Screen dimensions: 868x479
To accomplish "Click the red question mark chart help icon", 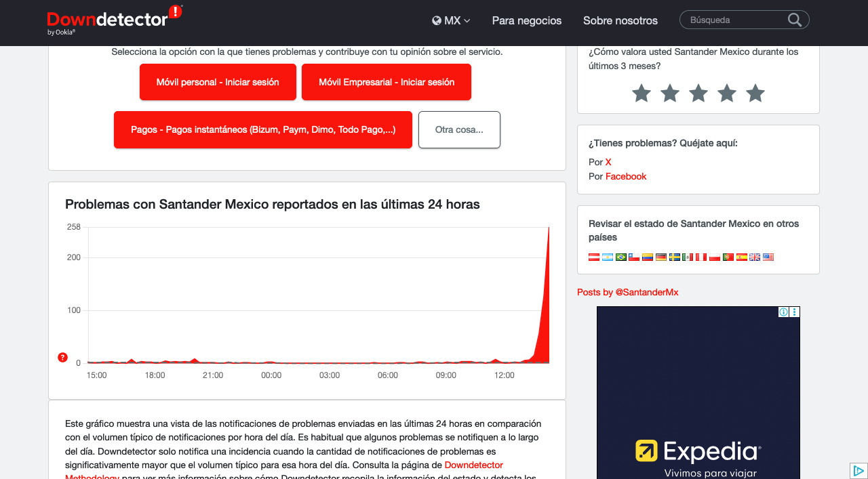I will pyautogui.click(x=63, y=357).
